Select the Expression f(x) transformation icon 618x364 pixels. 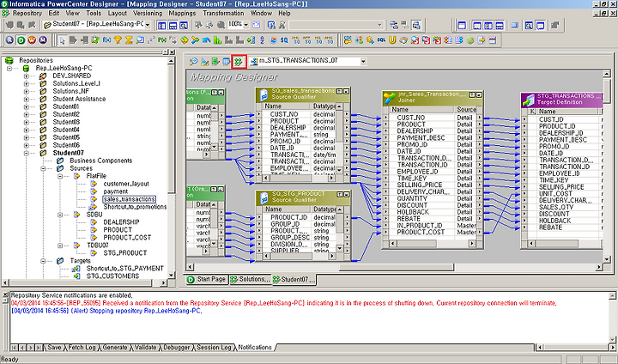click(x=106, y=40)
